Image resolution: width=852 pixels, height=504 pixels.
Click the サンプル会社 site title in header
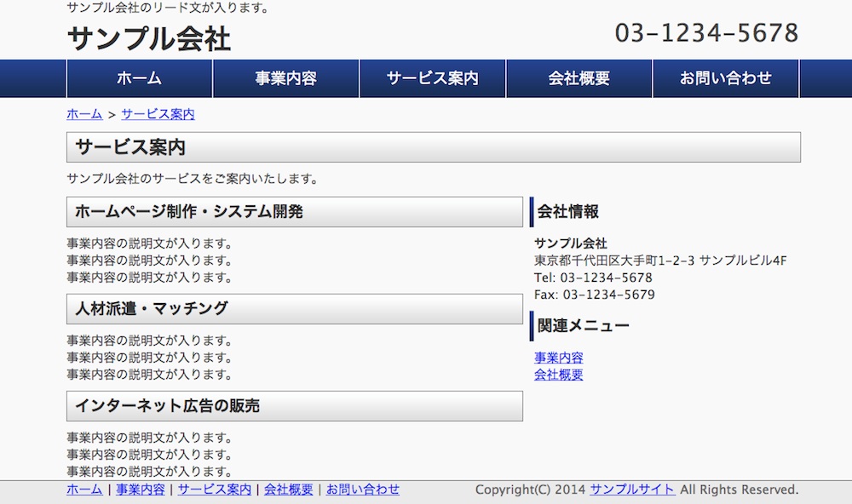(x=148, y=38)
